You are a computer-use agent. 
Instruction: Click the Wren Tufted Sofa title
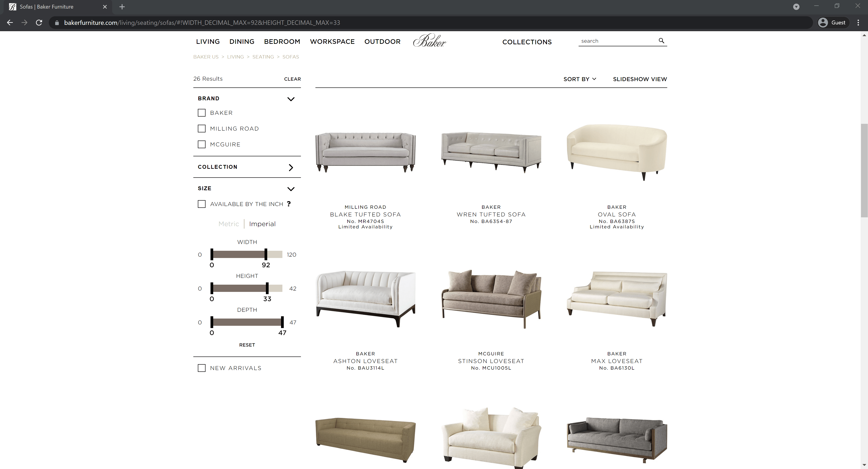pyautogui.click(x=491, y=214)
